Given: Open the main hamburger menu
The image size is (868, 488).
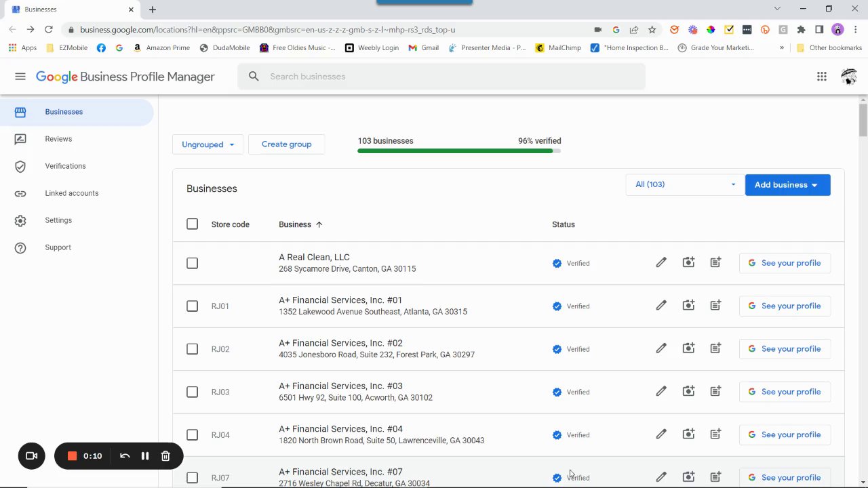Looking at the screenshot, I should [x=20, y=77].
